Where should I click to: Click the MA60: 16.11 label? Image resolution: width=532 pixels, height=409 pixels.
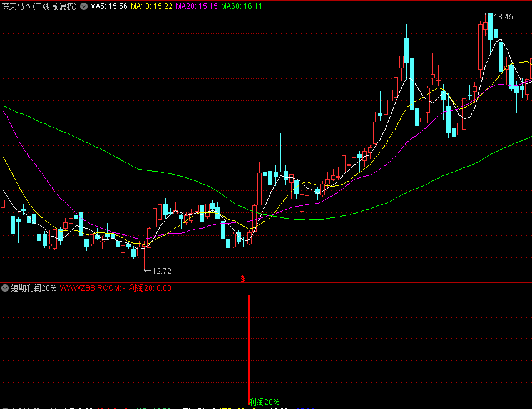click(x=242, y=6)
